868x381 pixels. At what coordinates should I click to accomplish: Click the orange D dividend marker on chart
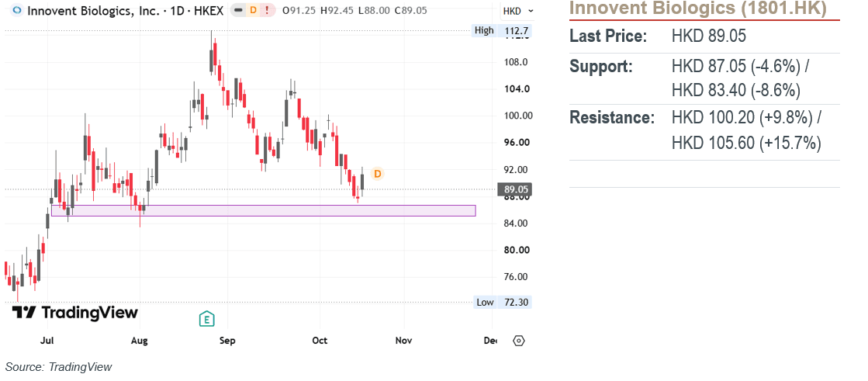pos(378,174)
